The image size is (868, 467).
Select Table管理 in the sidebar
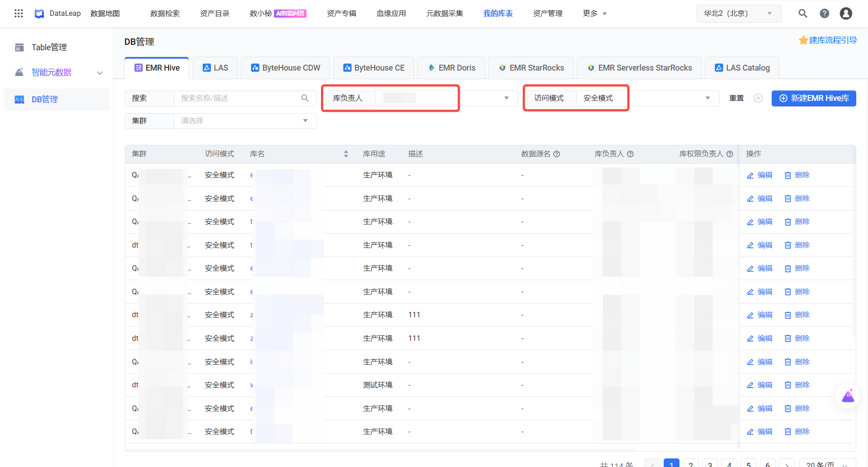click(57, 48)
